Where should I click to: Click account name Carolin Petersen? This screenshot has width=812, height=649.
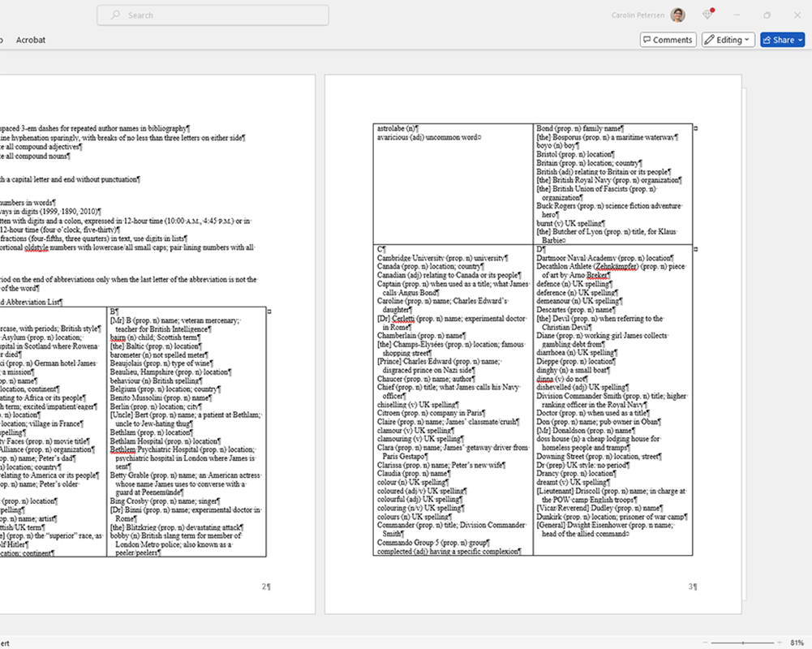point(638,15)
